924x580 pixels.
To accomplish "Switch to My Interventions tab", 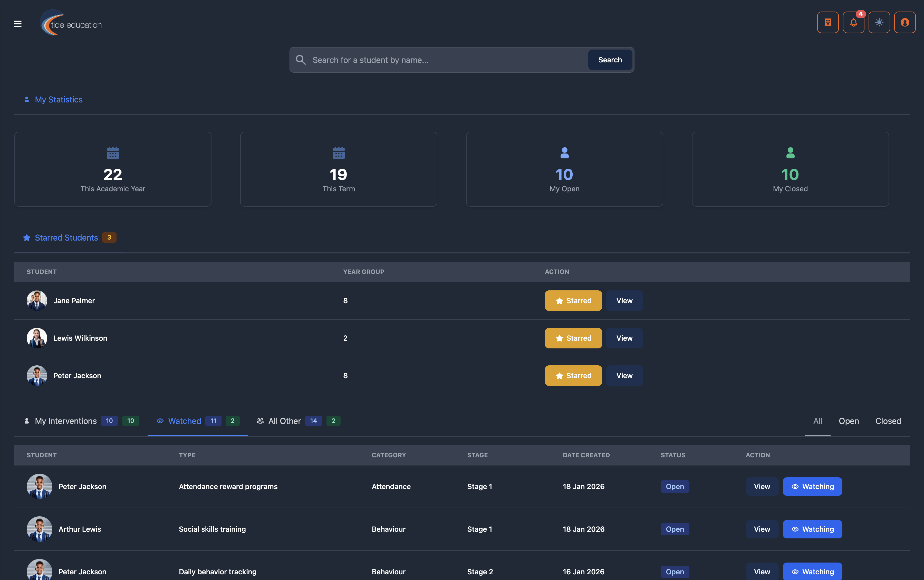I will point(65,421).
